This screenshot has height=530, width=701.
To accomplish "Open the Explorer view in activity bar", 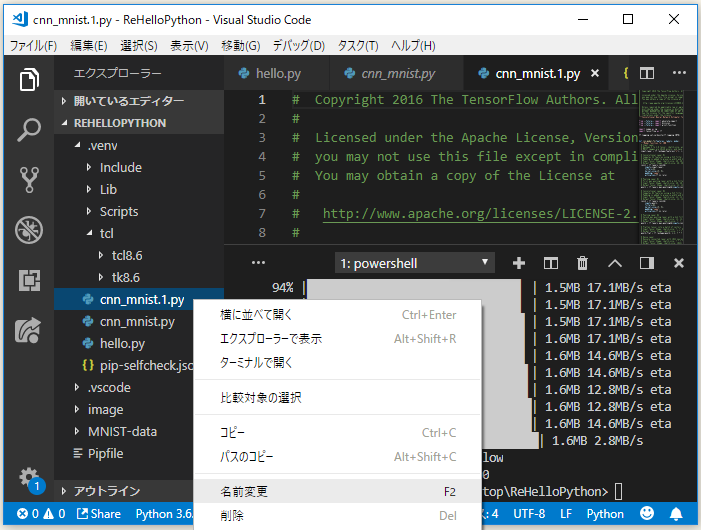I will click(x=29, y=80).
